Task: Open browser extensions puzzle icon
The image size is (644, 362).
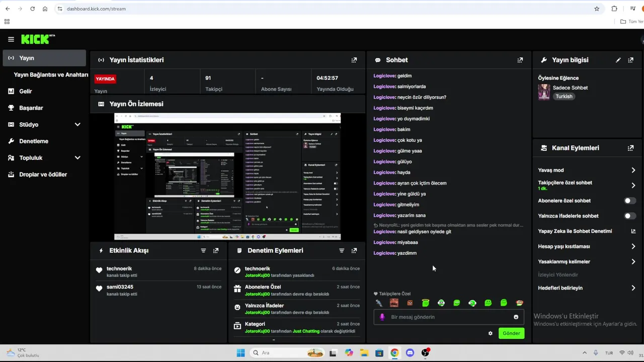Action: (614, 9)
